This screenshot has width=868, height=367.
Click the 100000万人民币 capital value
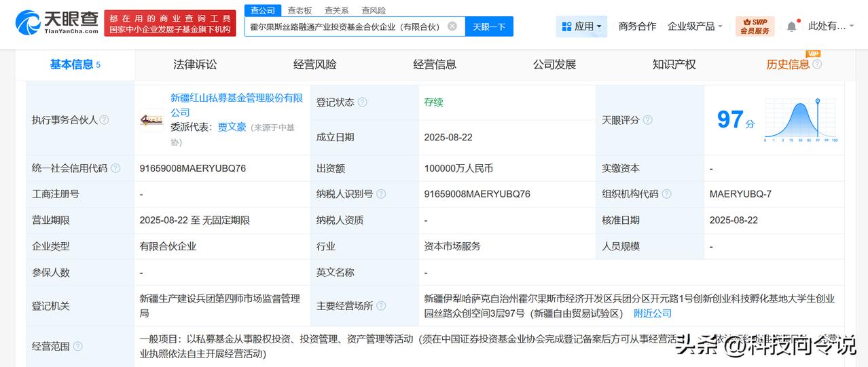coord(458,168)
